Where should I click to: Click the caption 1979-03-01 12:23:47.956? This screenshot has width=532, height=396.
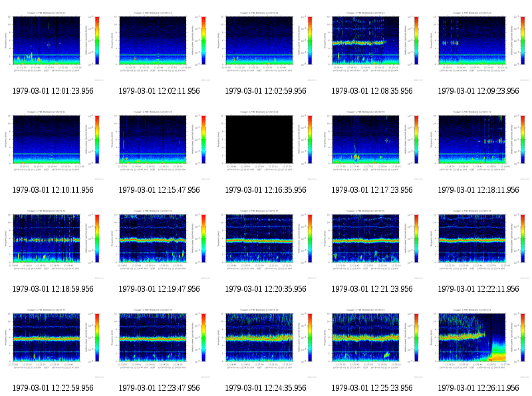click(x=160, y=388)
